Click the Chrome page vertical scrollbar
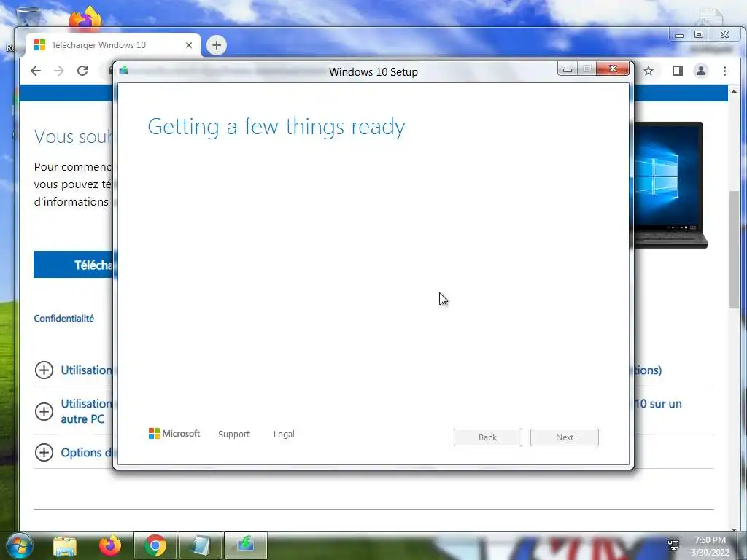Image resolution: width=747 pixels, height=560 pixels. (734, 249)
